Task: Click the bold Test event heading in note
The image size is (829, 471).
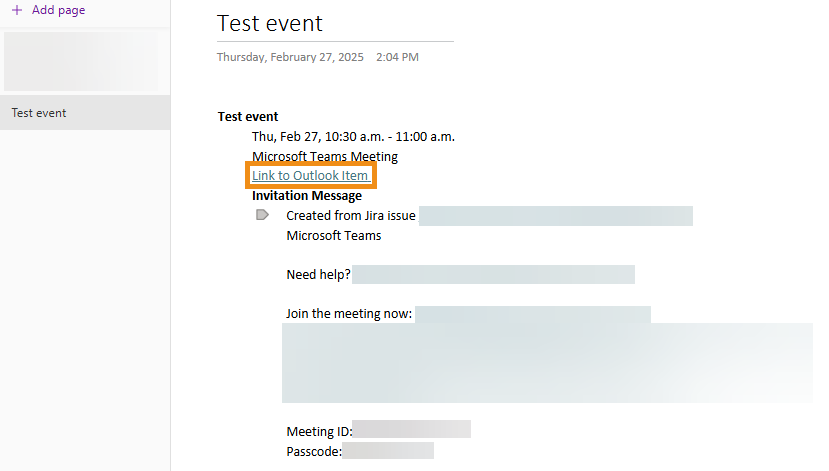Action: 248,117
